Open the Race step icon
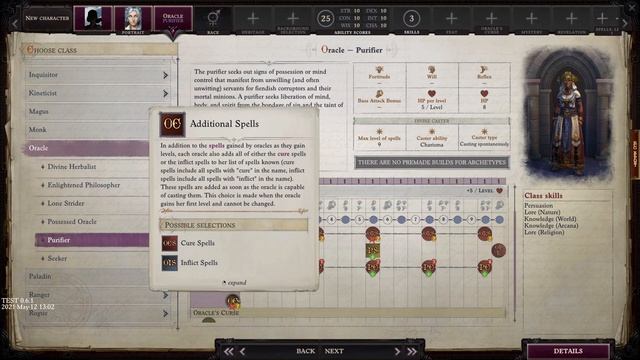 point(213,18)
